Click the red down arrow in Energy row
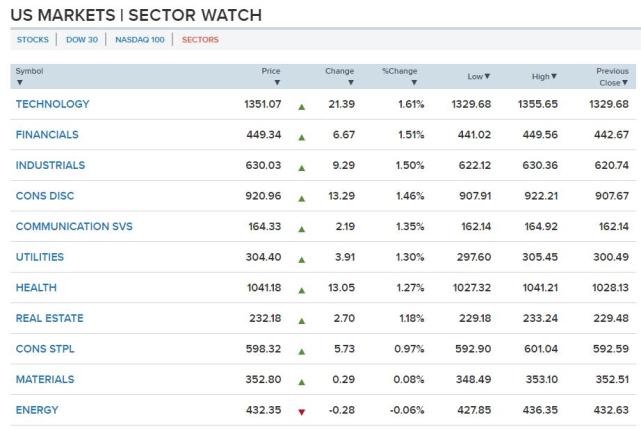The height and width of the screenshot is (429, 641). click(x=301, y=411)
